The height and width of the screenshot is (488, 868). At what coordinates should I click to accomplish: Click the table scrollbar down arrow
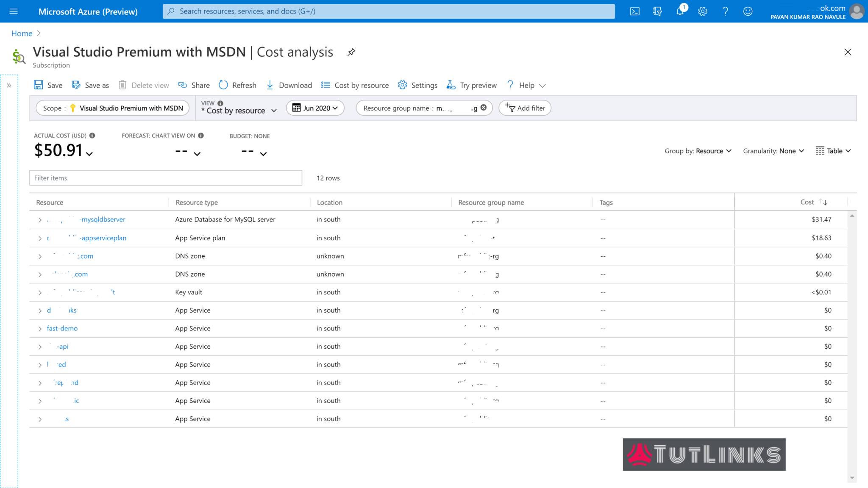[x=852, y=478]
